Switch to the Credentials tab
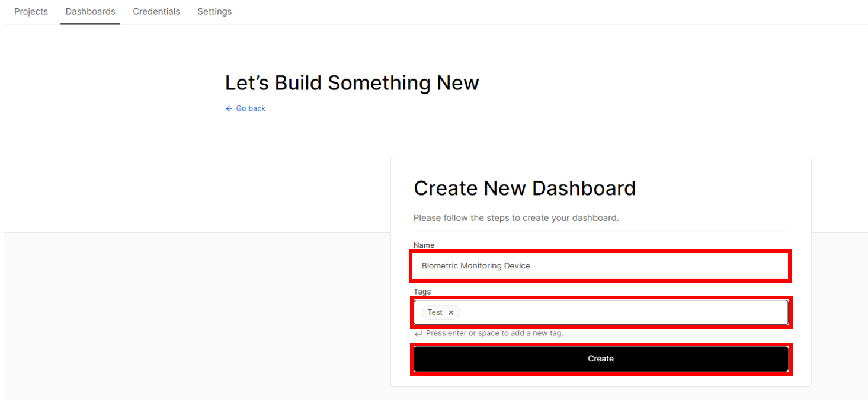The image size is (868, 400). 156,11
